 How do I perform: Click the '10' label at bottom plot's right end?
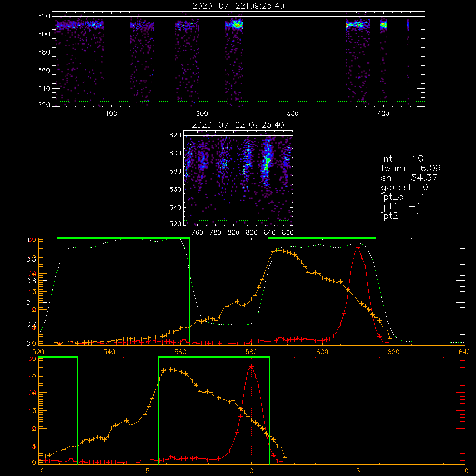pyautogui.click(x=465, y=471)
